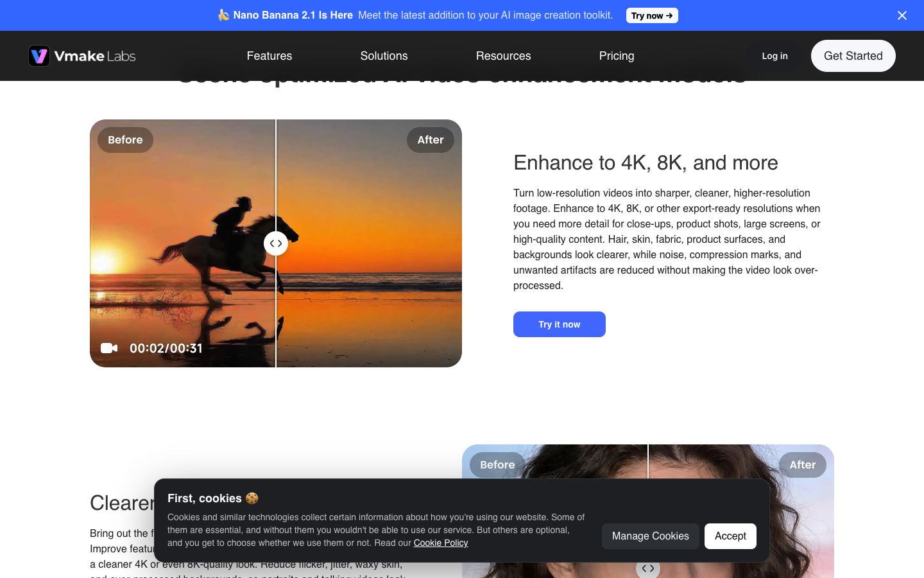Grab the portrait comparison slider handle

point(648,568)
